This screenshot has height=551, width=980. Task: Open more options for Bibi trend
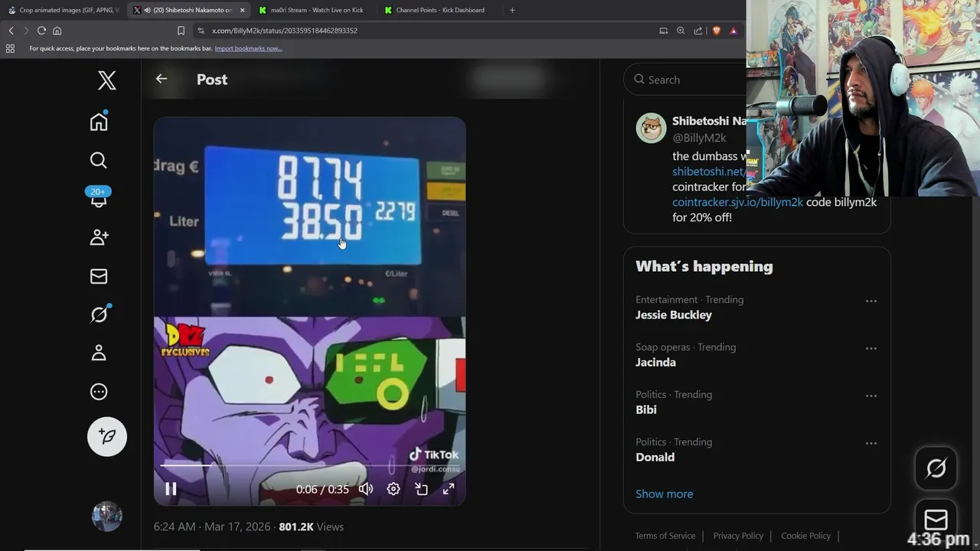click(x=871, y=396)
